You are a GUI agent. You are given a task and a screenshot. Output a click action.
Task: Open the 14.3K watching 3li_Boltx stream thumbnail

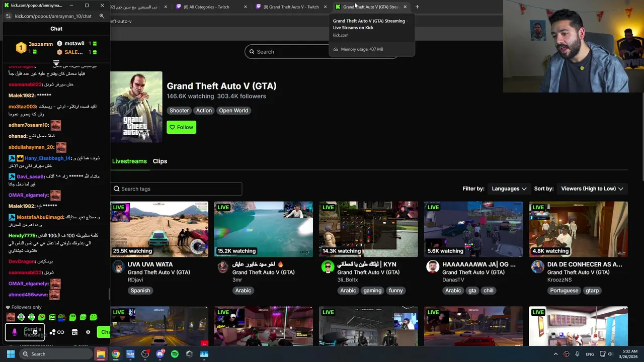tap(368, 229)
